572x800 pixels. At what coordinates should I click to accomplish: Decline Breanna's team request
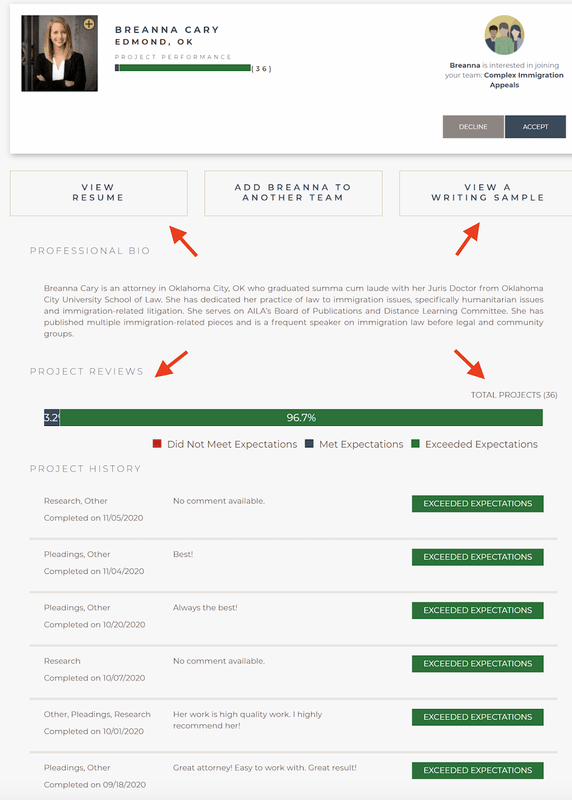pos(473,127)
